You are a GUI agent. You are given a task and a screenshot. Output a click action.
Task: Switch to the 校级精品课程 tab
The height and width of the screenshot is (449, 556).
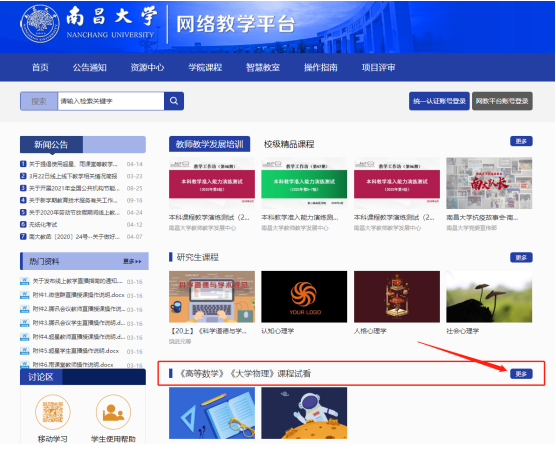(289, 144)
